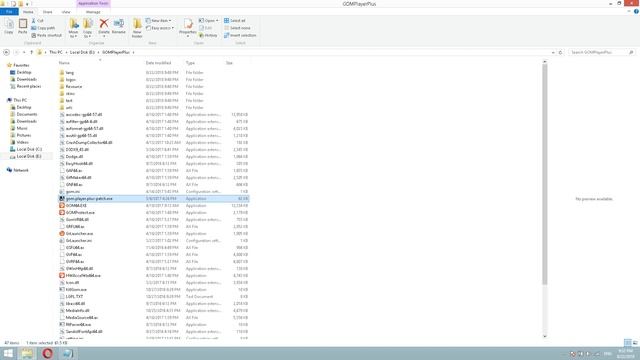Select Local Disk (E:) in the navigation pane

(29, 156)
